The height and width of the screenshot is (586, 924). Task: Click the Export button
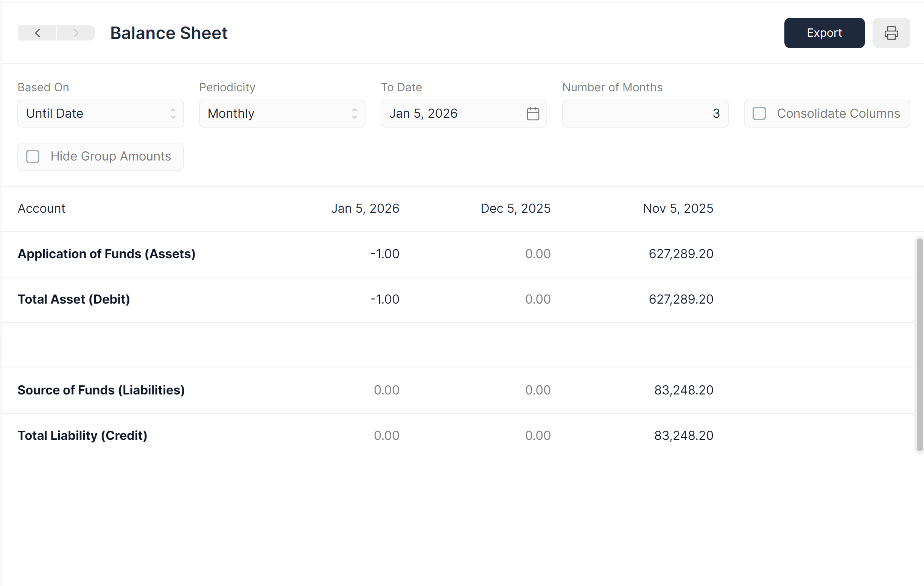click(824, 33)
